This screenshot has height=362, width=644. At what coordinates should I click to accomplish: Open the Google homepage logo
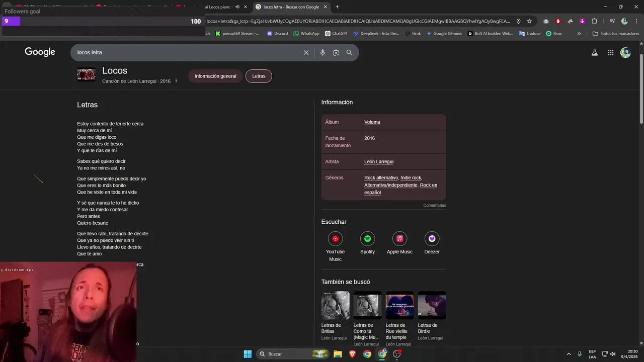coord(40,52)
